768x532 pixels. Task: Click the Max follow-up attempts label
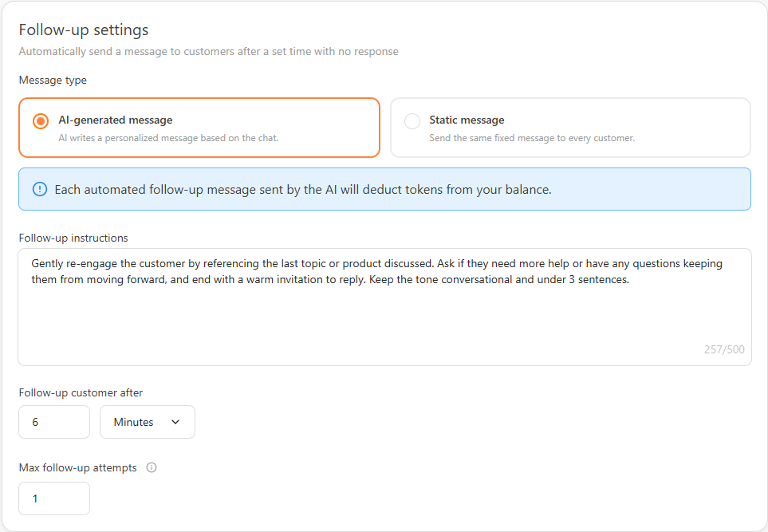point(78,467)
